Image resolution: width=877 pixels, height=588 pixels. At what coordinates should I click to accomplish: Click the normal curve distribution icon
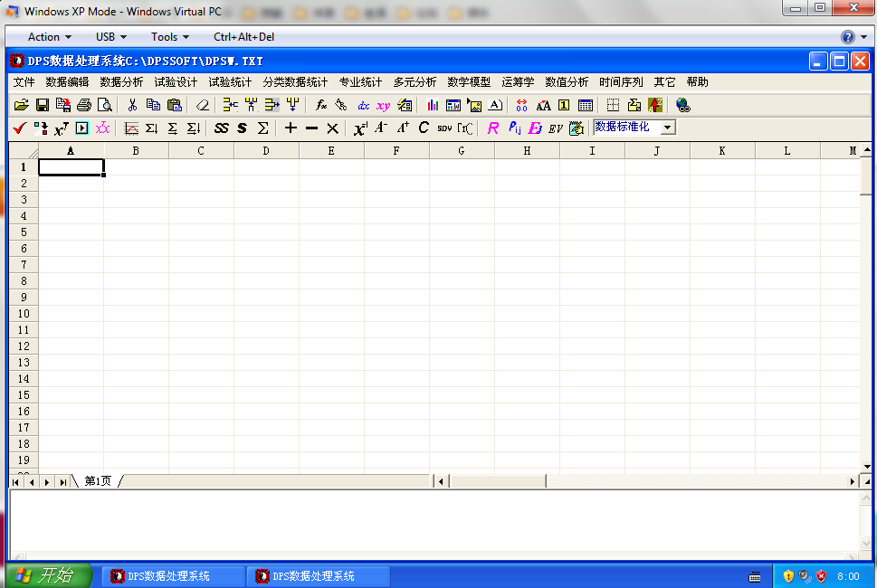pos(131,128)
